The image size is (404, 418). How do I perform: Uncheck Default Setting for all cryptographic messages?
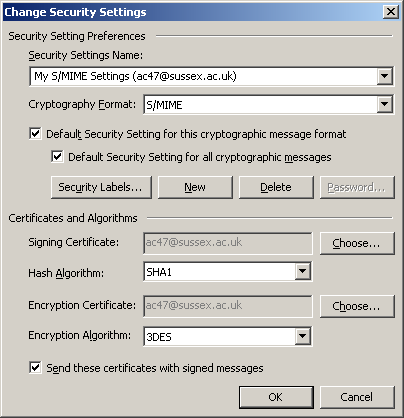pos(57,156)
